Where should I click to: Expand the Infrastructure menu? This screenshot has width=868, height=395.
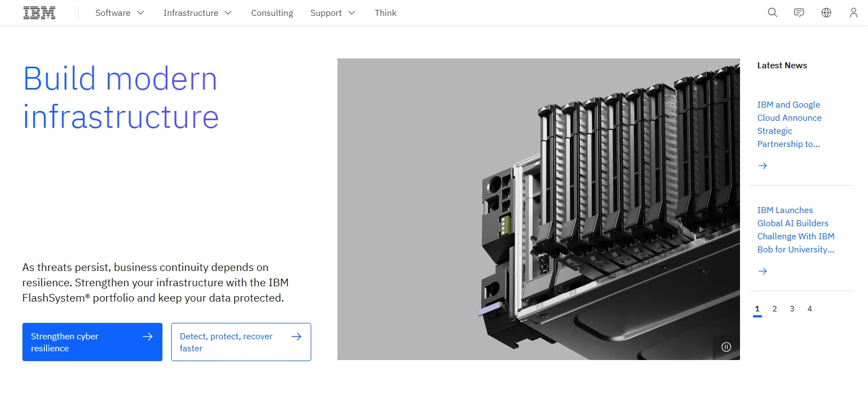tap(197, 13)
